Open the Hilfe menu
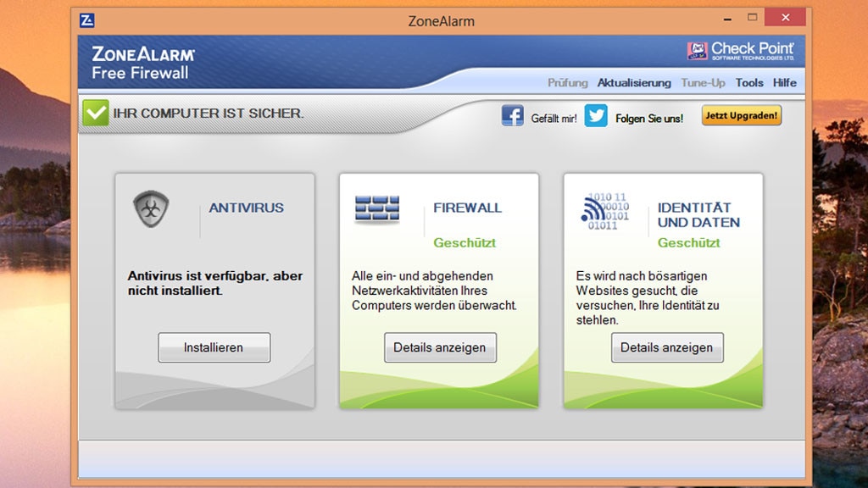 pyautogui.click(x=784, y=82)
